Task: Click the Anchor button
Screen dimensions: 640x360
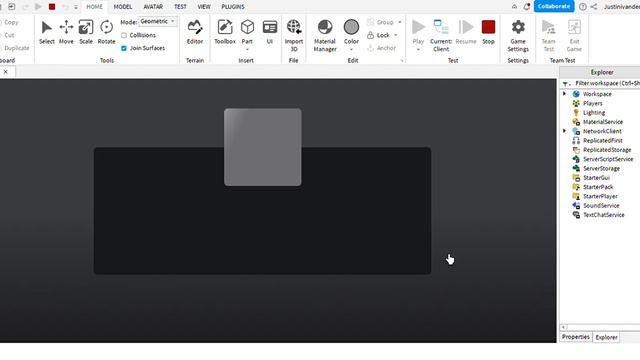Action: coord(381,48)
